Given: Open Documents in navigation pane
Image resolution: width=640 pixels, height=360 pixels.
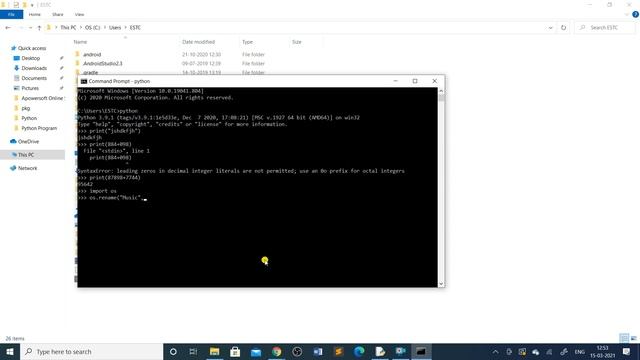Looking at the screenshot, I should click(34, 78).
